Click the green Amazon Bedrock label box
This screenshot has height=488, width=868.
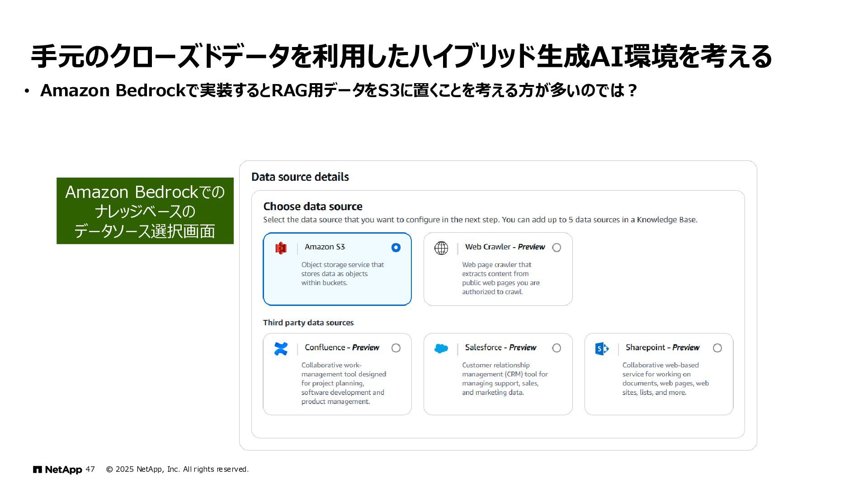(145, 211)
